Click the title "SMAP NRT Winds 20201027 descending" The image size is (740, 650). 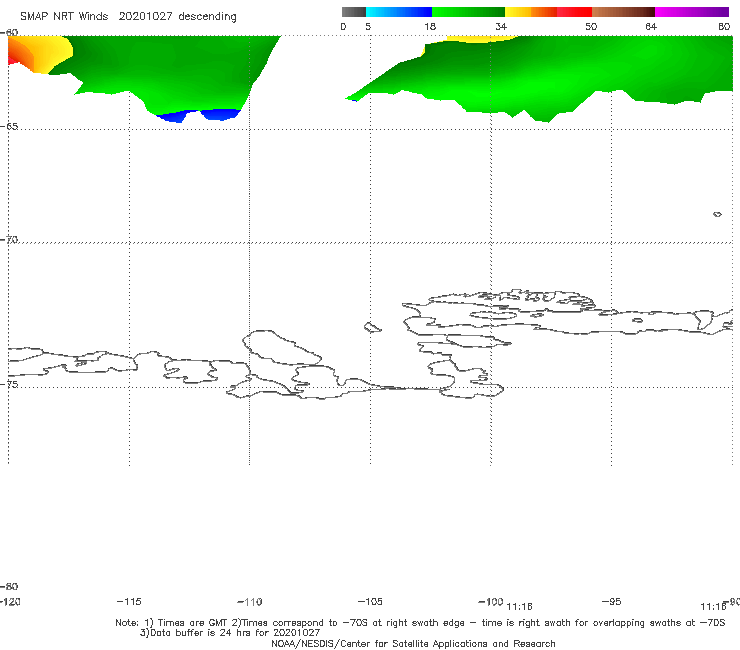(128, 16)
